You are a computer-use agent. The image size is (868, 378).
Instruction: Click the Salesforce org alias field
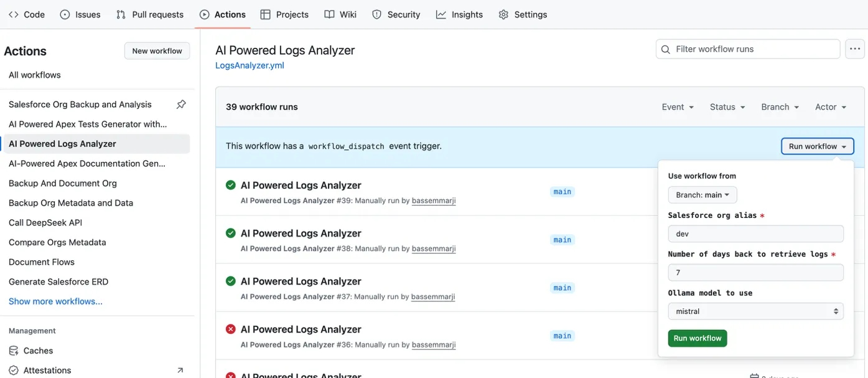pos(755,234)
